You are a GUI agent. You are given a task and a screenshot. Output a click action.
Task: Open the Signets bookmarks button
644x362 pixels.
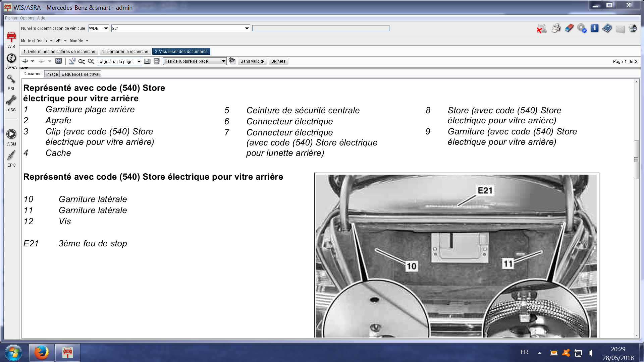point(278,61)
